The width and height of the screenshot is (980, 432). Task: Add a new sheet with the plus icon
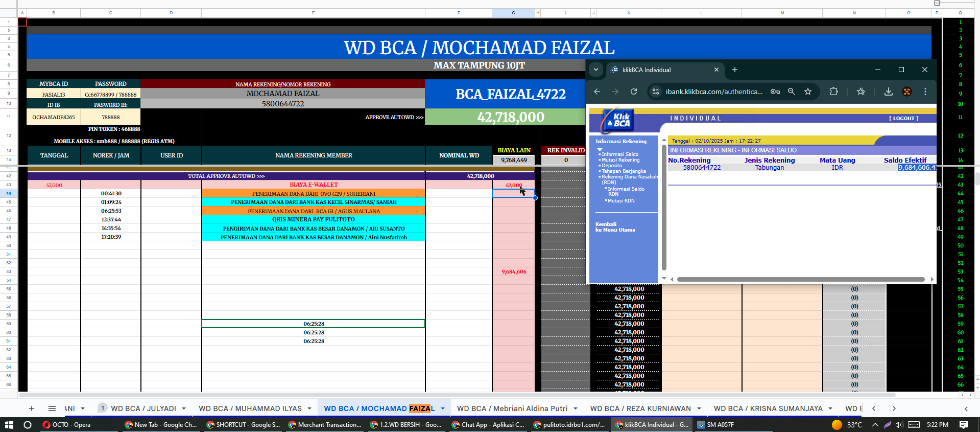[x=32, y=408]
